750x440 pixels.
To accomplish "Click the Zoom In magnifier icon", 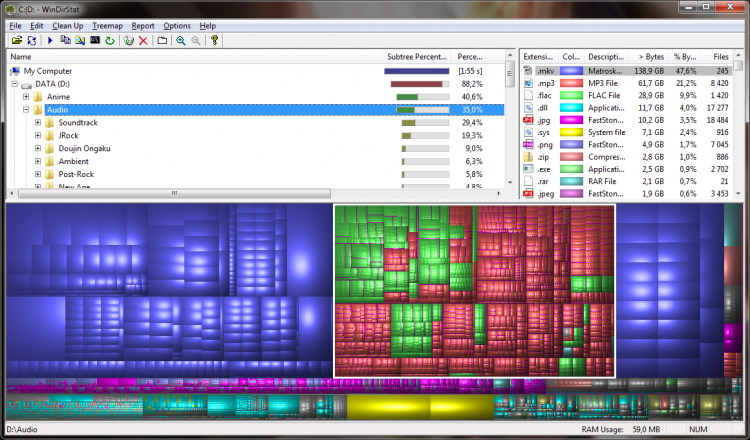I will pos(181,41).
